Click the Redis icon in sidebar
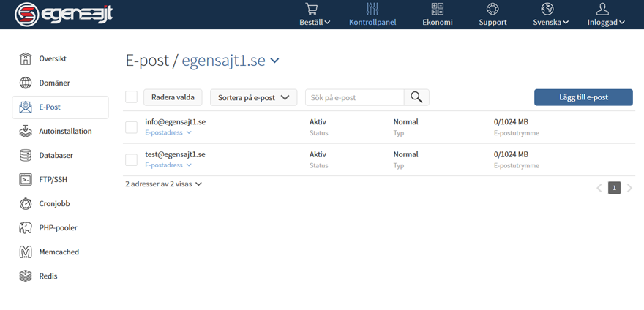Viewport: 644px width, 310px height. [x=26, y=276]
